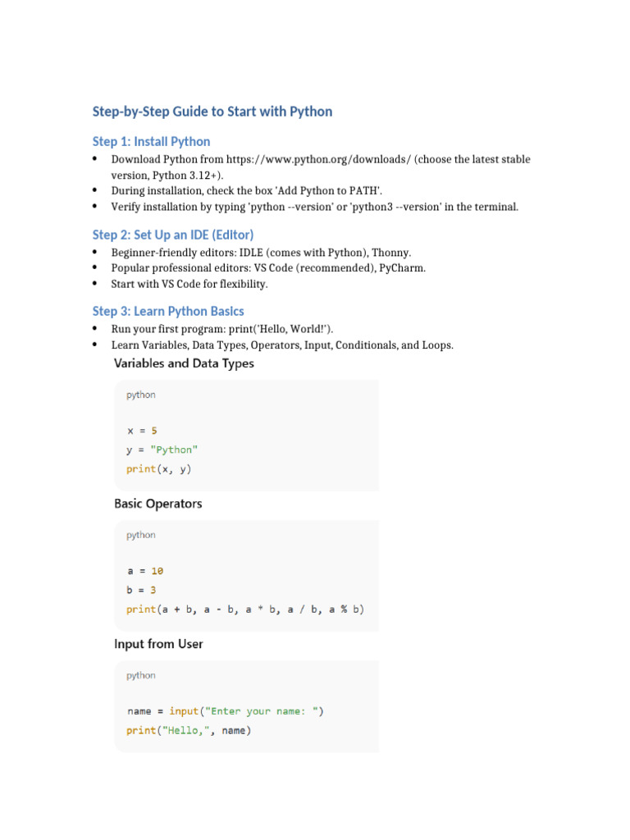630x840 pixels.
Task: Click the 'Step 1: Install Python' heading
Action: [x=151, y=141]
